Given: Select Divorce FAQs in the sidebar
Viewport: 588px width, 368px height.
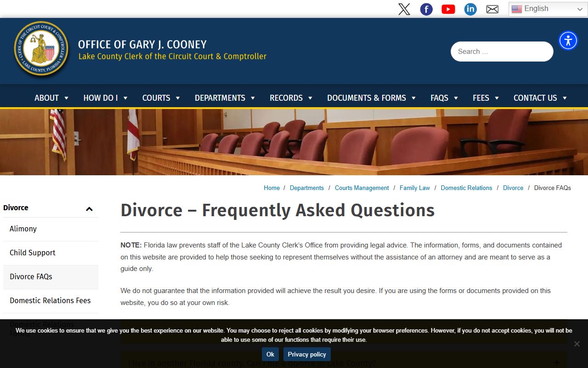Looking at the screenshot, I should click(x=51, y=276).
